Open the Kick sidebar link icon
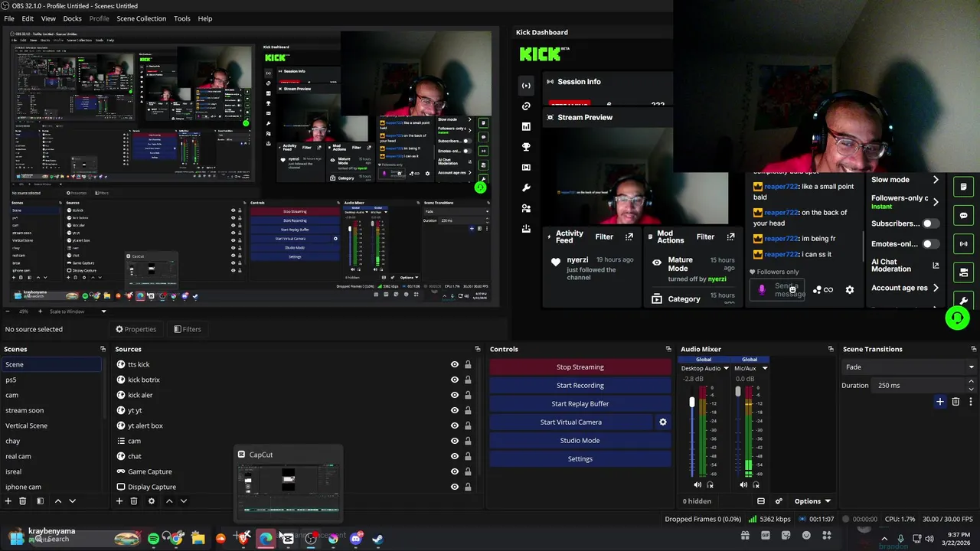This screenshot has height=551, width=980. (526, 106)
